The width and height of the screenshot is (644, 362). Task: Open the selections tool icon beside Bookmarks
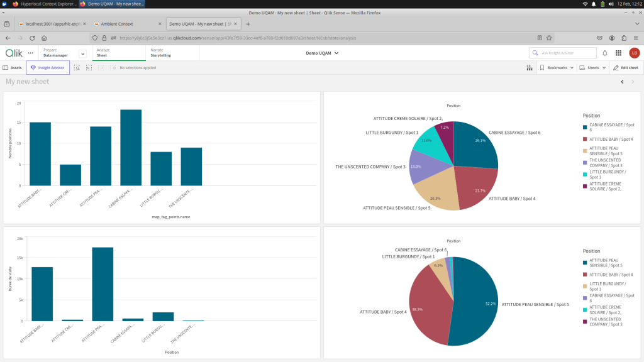[x=529, y=67]
